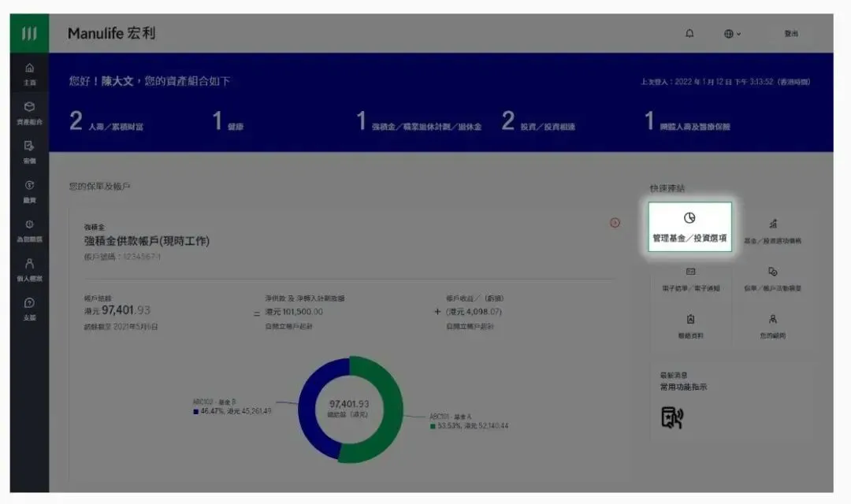The width and height of the screenshot is (851, 504).
Task: Click the green segment of donut chart
Action: click(x=393, y=409)
